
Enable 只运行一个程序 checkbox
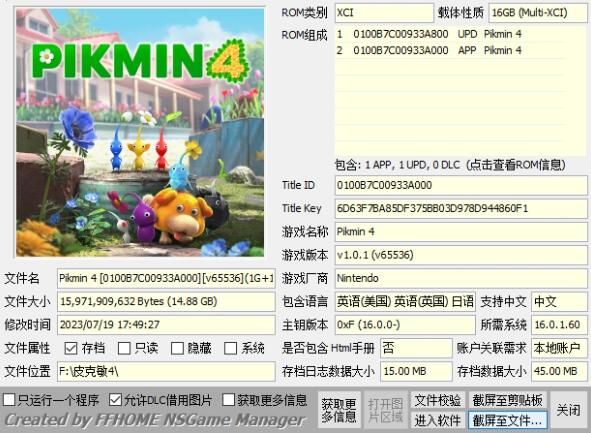(9, 400)
